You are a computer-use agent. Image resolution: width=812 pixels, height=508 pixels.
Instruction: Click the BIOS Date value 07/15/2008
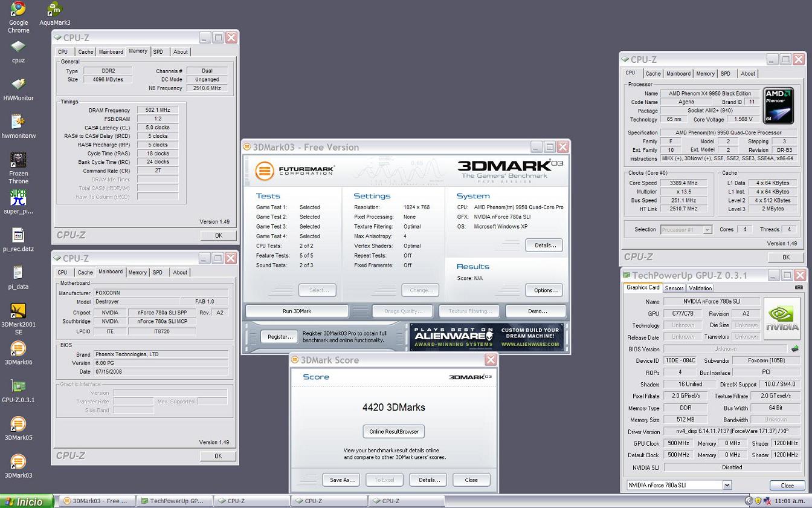161,372
